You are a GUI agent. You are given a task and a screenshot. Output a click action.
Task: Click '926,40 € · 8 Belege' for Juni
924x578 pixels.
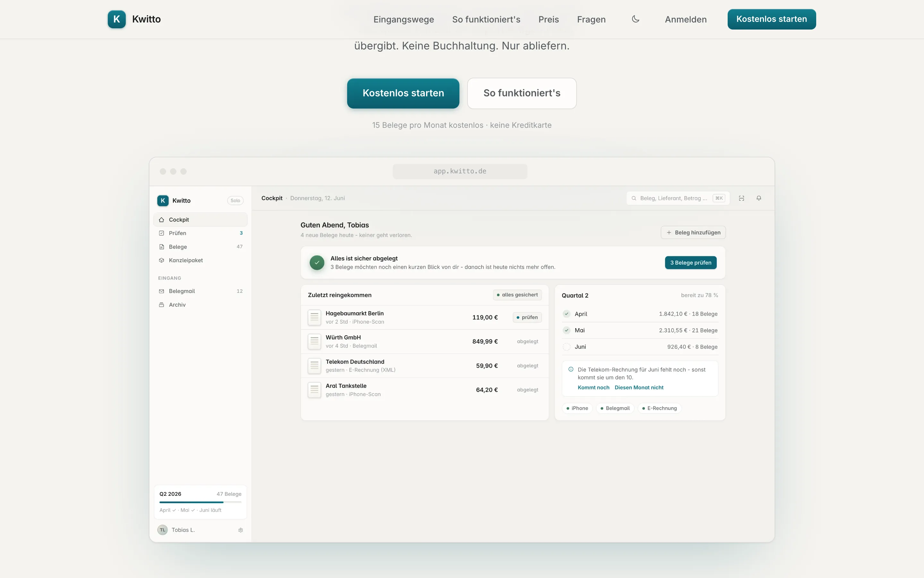click(x=692, y=347)
